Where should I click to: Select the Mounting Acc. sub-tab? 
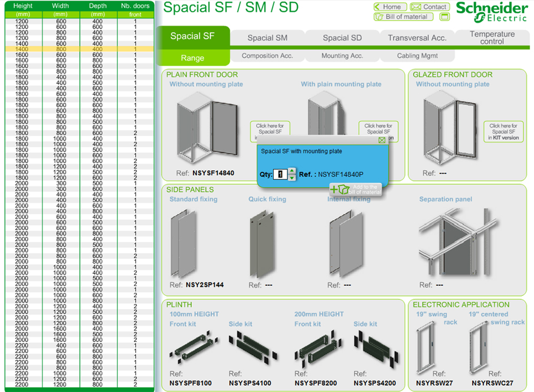click(342, 56)
